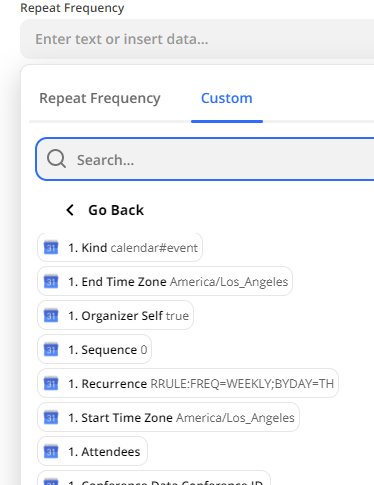Viewport: 374px width, 485px height.
Task: Click the calendar icon beside Start Time Zone
Action: click(51, 418)
